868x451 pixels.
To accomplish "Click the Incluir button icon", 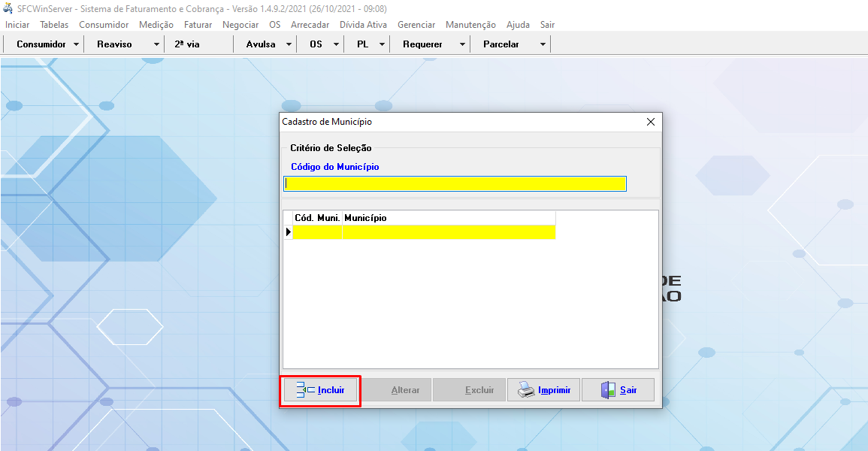I will 305,390.
